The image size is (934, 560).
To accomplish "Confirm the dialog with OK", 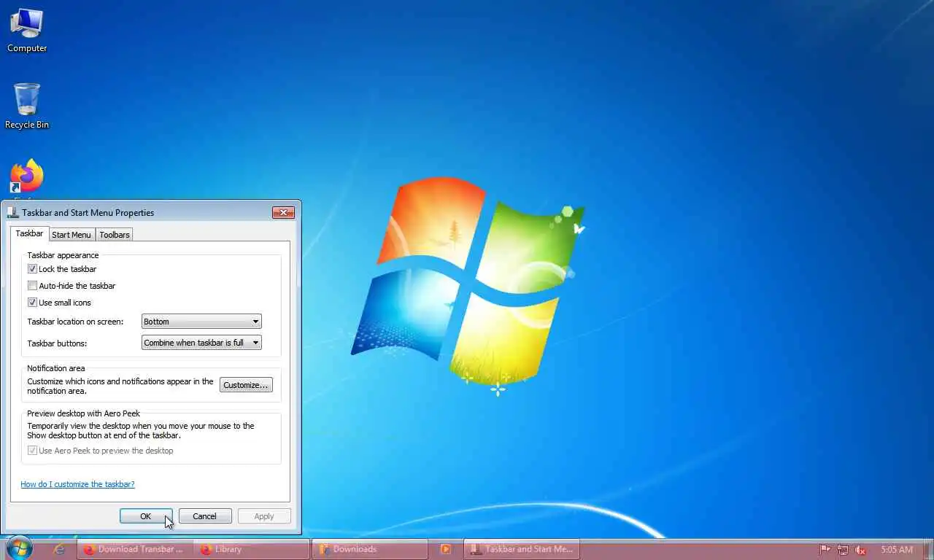I will (146, 516).
